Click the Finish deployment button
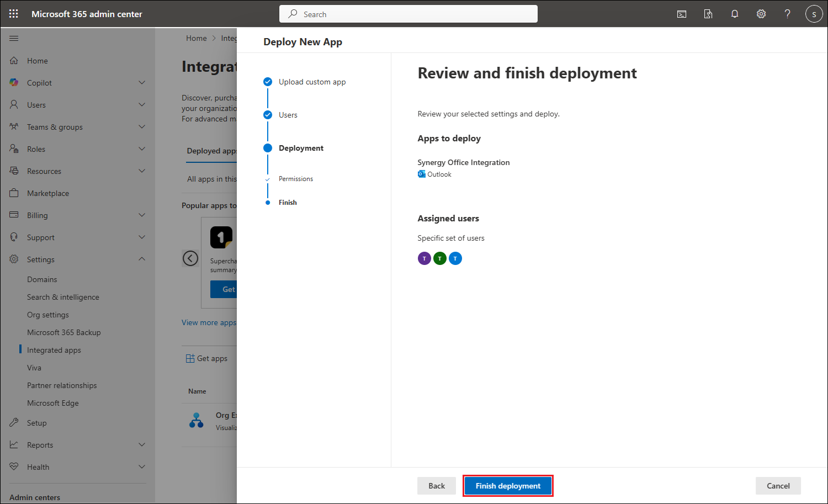The width and height of the screenshot is (828, 504). tap(508, 486)
